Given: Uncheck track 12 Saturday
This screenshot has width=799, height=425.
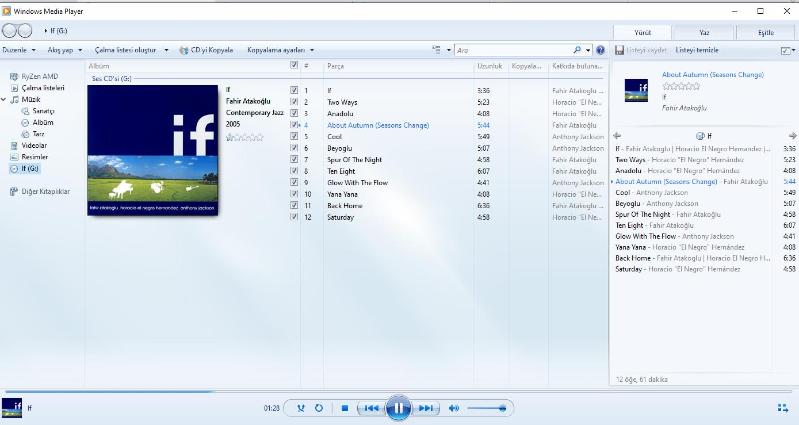Looking at the screenshot, I should coord(294,217).
